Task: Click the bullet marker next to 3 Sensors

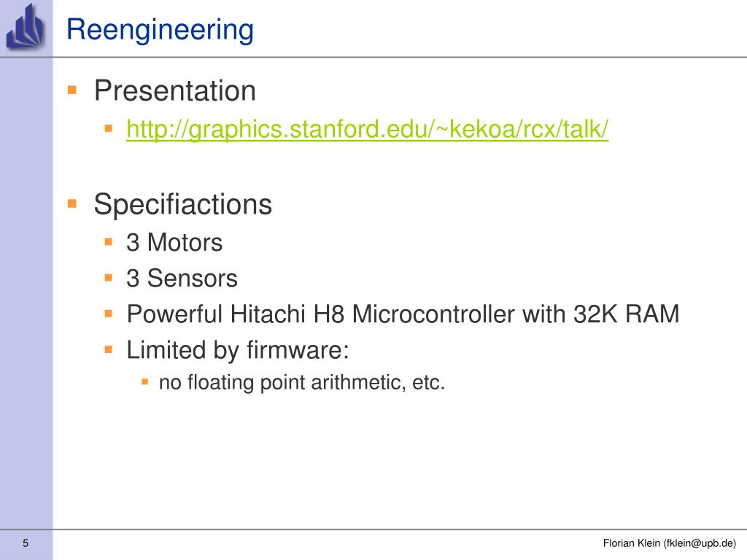Action: 109,278
